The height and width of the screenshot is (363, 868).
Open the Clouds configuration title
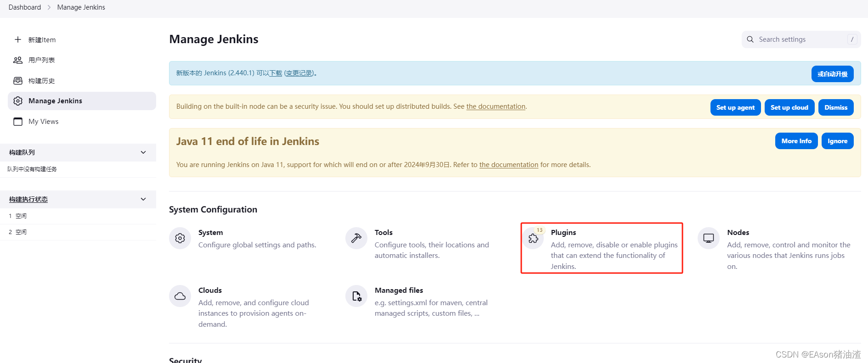click(x=210, y=290)
